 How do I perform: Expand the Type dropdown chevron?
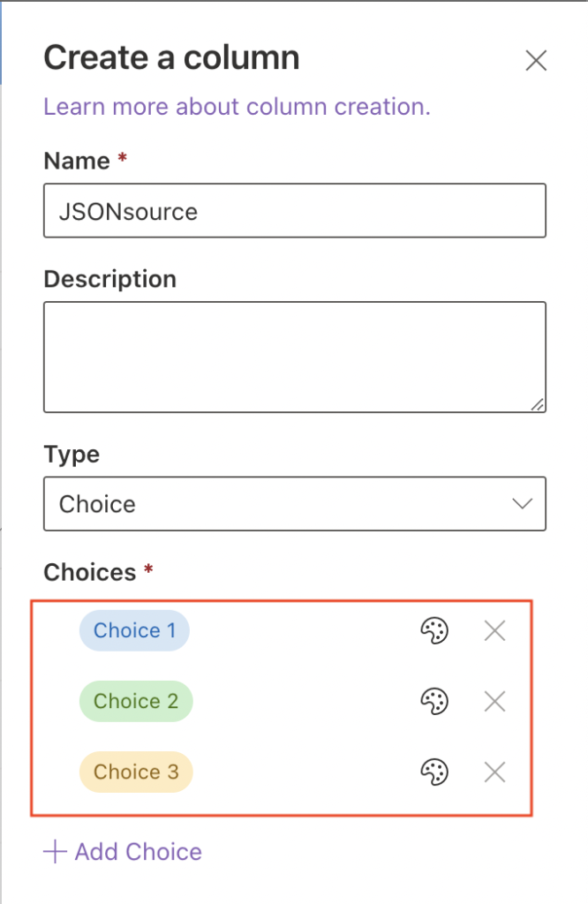[x=523, y=504]
